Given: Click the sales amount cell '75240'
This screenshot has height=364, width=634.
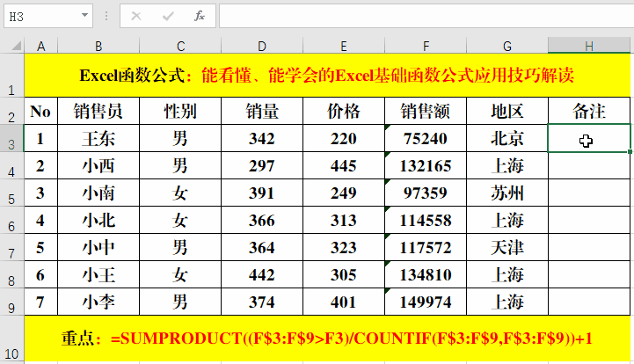Looking at the screenshot, I should click(426, 138).
